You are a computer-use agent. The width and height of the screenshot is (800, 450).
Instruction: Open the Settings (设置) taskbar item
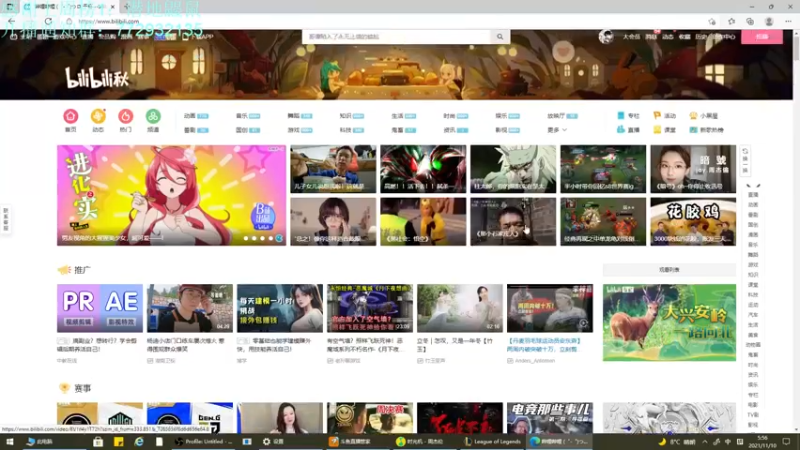[x=273, y=441]
